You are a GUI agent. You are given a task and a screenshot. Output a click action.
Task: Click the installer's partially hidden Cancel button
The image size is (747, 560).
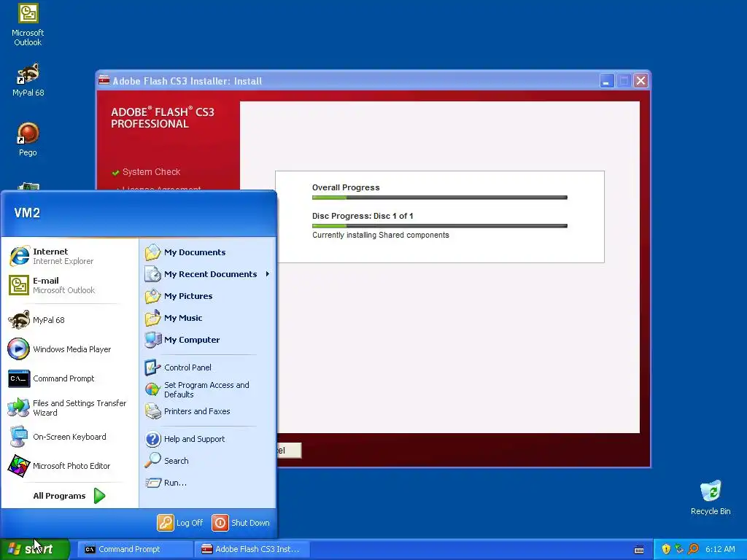[289, 451]
